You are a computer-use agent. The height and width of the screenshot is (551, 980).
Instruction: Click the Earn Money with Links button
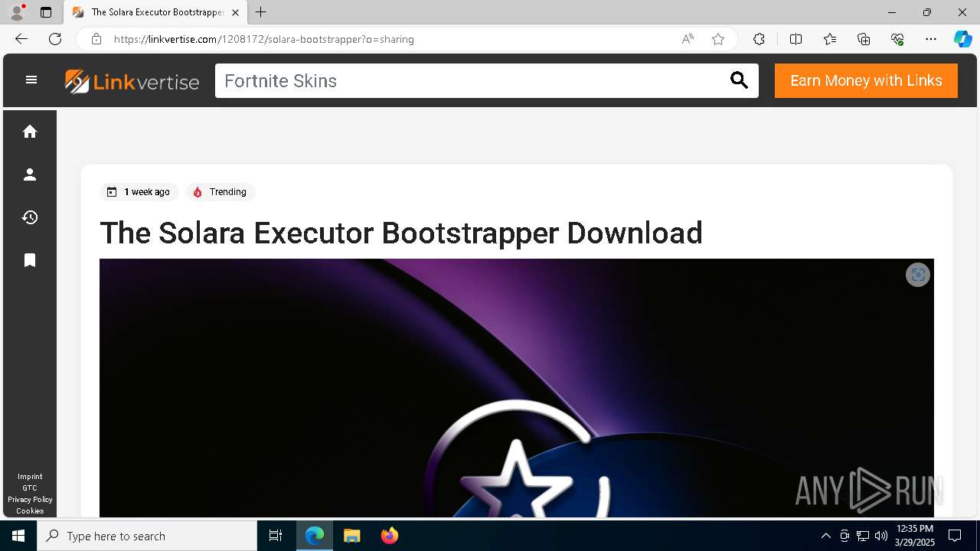click(x=866, y=80)
